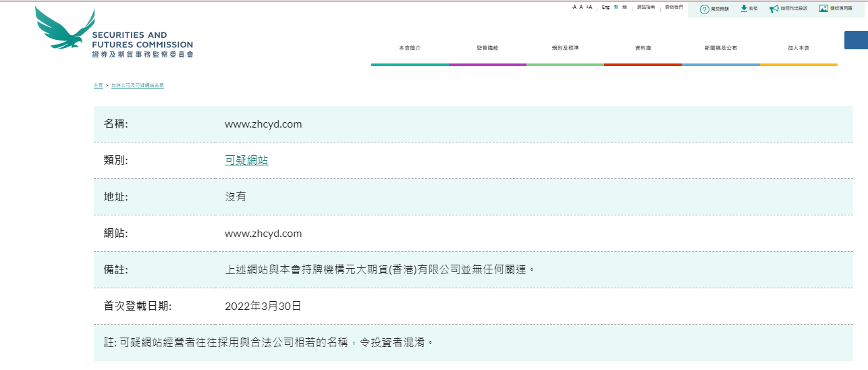This screenshot has height=370, width=868.
Task: Open 聯絡我們 contact link
Action: pos(674,7)
